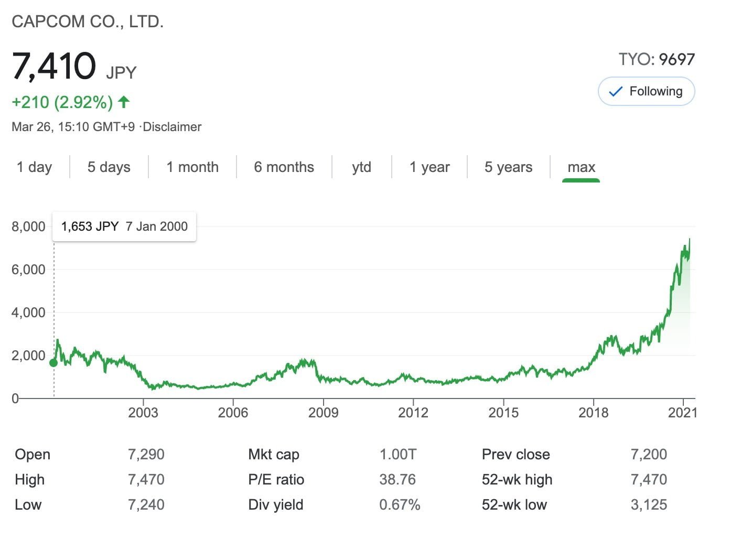The image size is (730, 560).
Task: Click the blue checkmark in the Following button
Action: coord(615,92)
